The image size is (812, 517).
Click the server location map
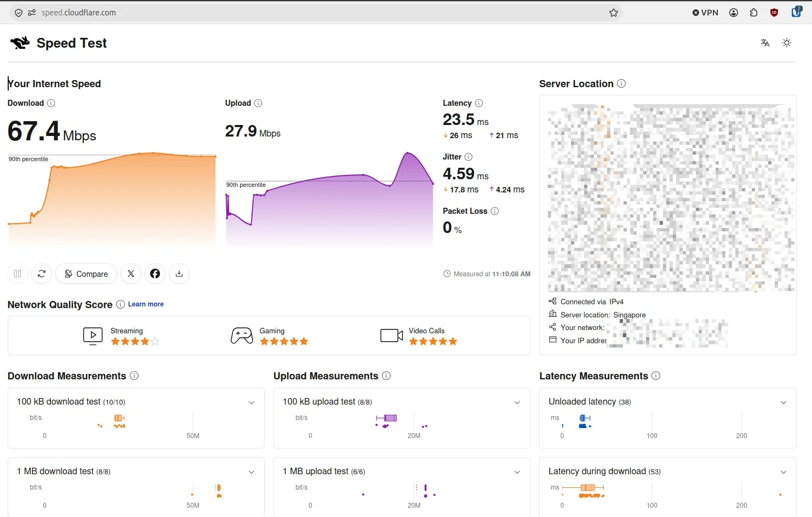point(671,197)
